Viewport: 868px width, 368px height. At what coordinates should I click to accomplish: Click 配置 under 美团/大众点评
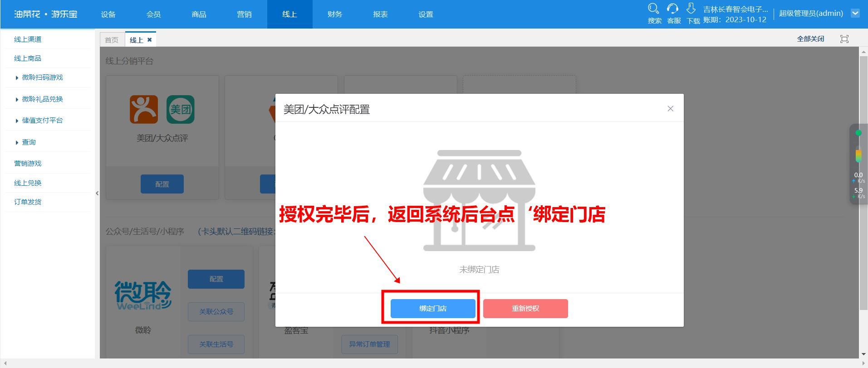pyautogui.click(x=162, y=184)
